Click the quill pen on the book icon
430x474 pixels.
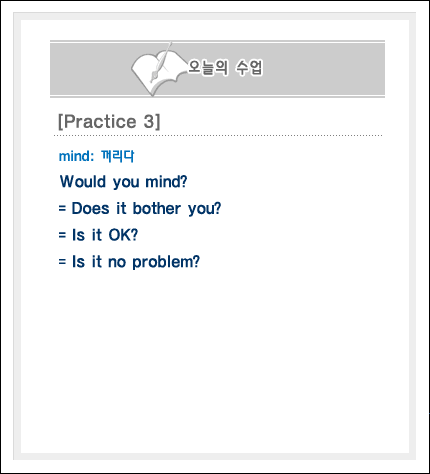click(161, 62)
